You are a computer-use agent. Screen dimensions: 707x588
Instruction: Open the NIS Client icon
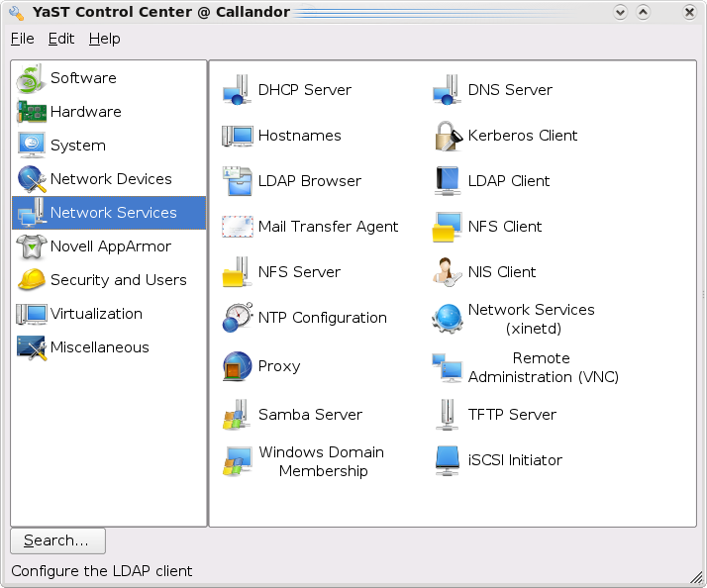[x=447, y=272]
